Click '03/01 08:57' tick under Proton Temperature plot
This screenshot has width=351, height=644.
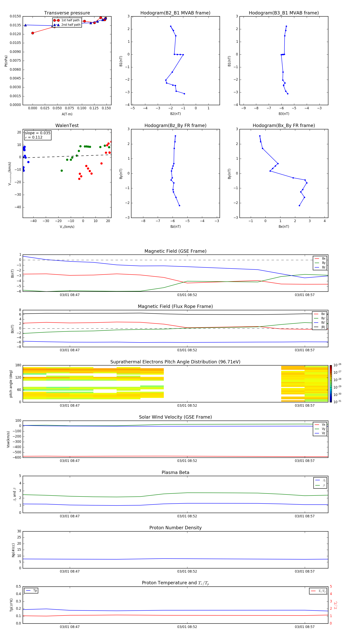(305, 627)
